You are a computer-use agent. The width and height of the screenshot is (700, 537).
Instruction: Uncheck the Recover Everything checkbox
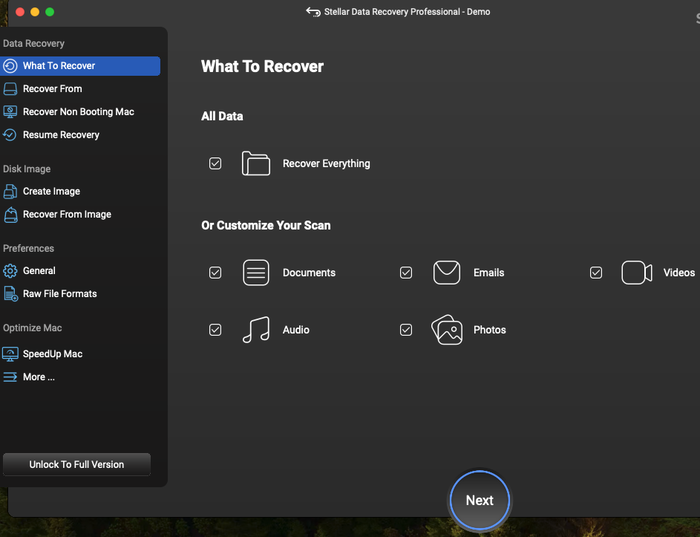215,163
